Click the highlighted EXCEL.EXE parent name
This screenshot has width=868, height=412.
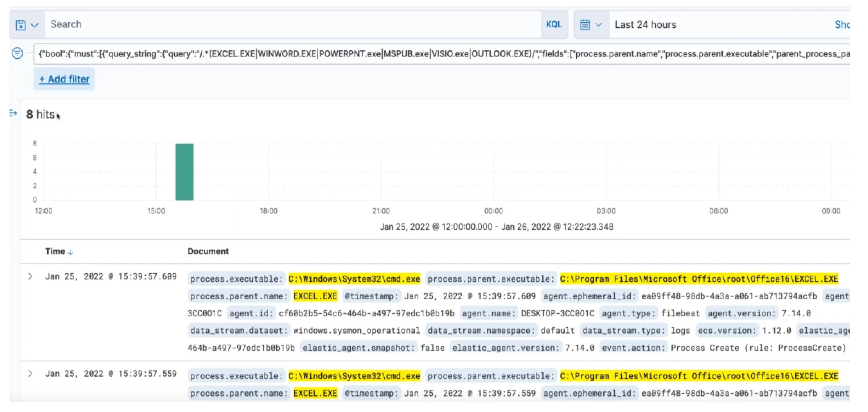(315, 296)
